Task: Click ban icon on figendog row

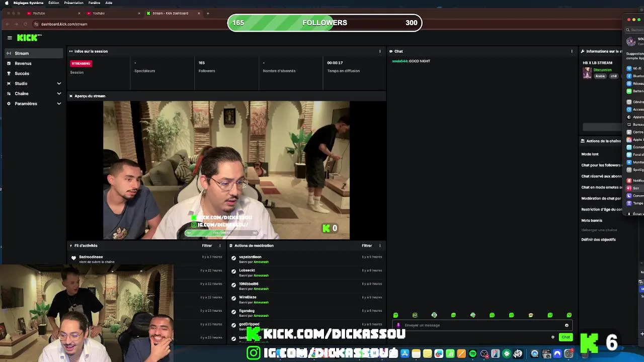Action: click(x=233, y=312)
